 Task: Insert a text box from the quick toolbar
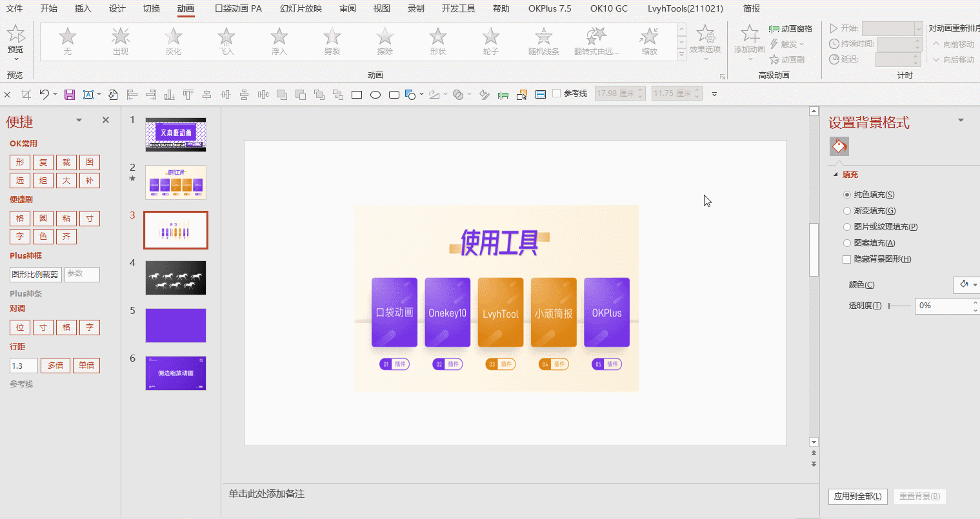click(x=88, y=95)
